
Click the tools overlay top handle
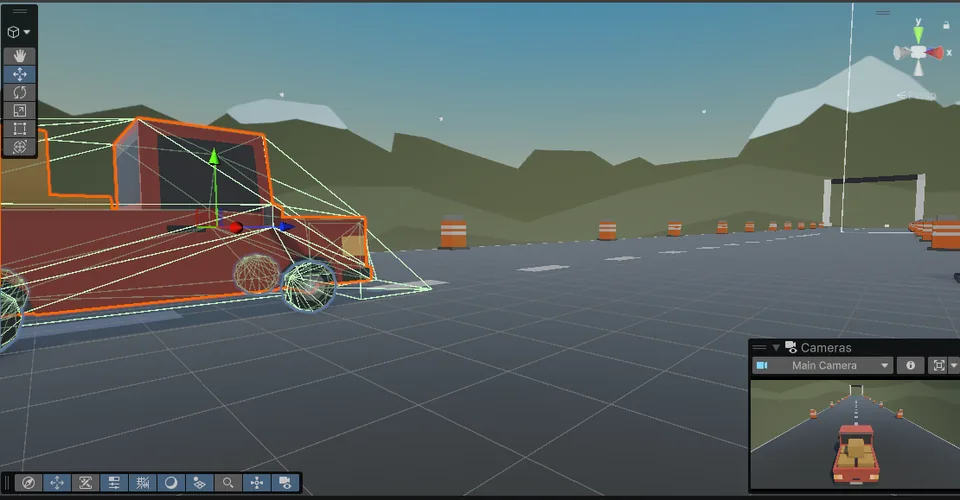(20, 11)
